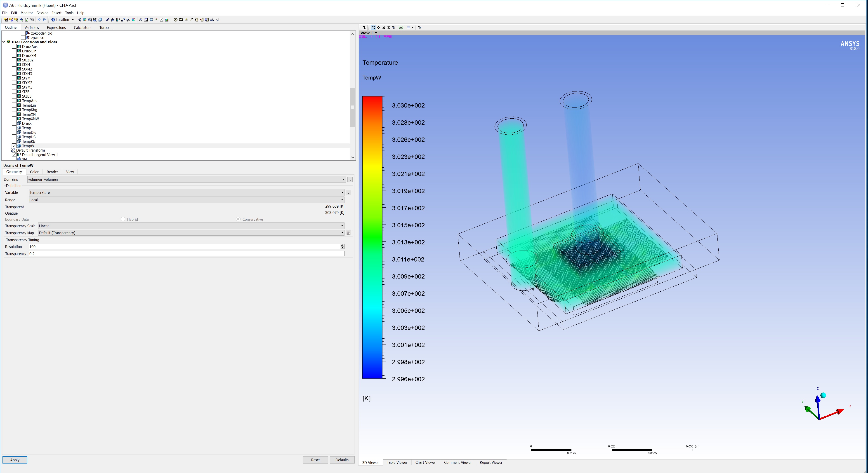
Task: Click the Timestep Selector clock icon
Action: click(176, 20)
